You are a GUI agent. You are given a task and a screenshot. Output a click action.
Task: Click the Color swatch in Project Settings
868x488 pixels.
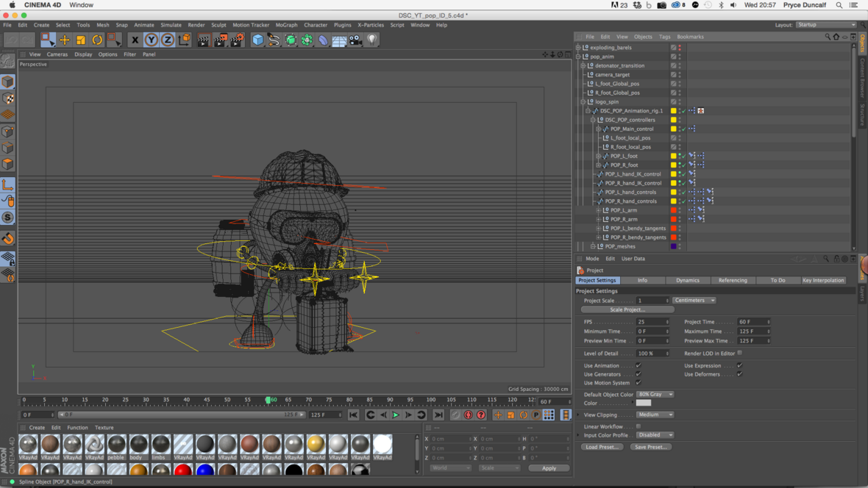point(644,403)
